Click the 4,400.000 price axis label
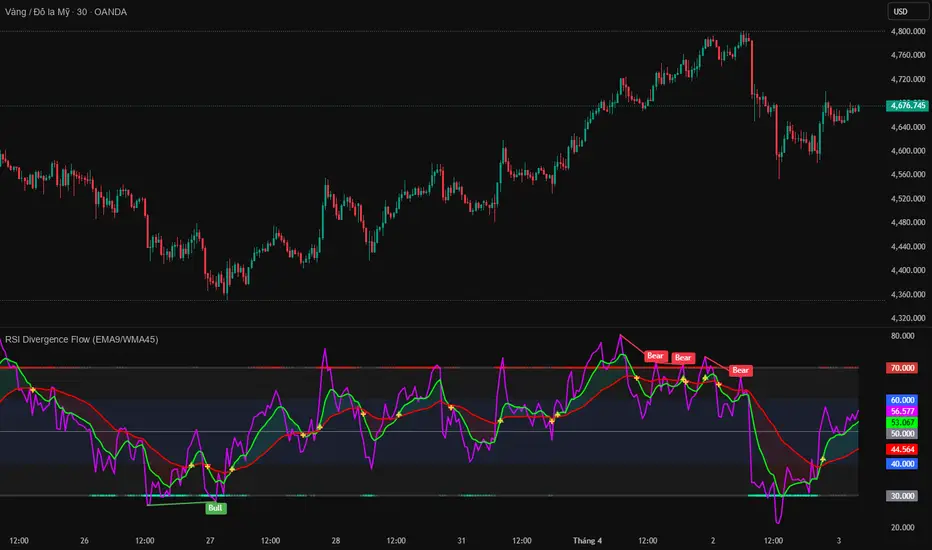932x550 pixels. (908, 270)
